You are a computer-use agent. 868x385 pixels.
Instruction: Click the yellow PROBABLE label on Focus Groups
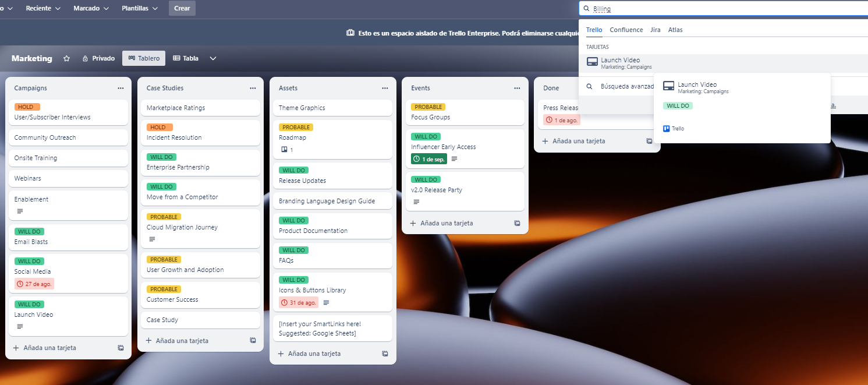pyautogui.click(x=428, y=107)
